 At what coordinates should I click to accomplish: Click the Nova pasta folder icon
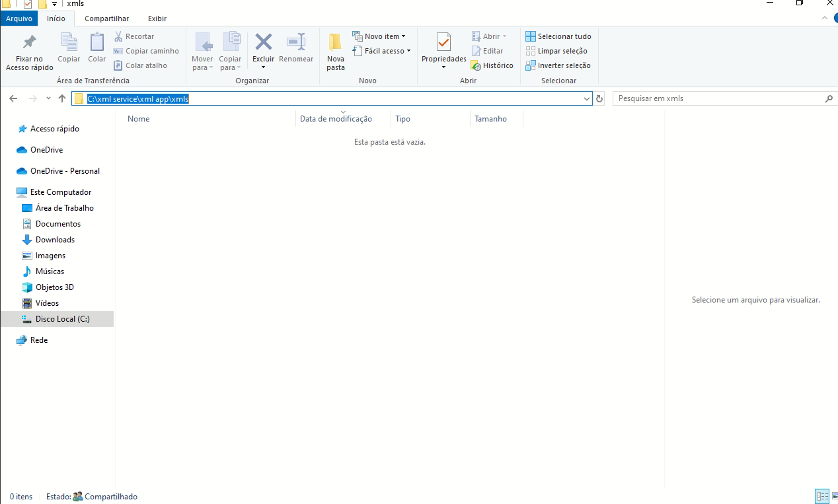click(335, 43)
